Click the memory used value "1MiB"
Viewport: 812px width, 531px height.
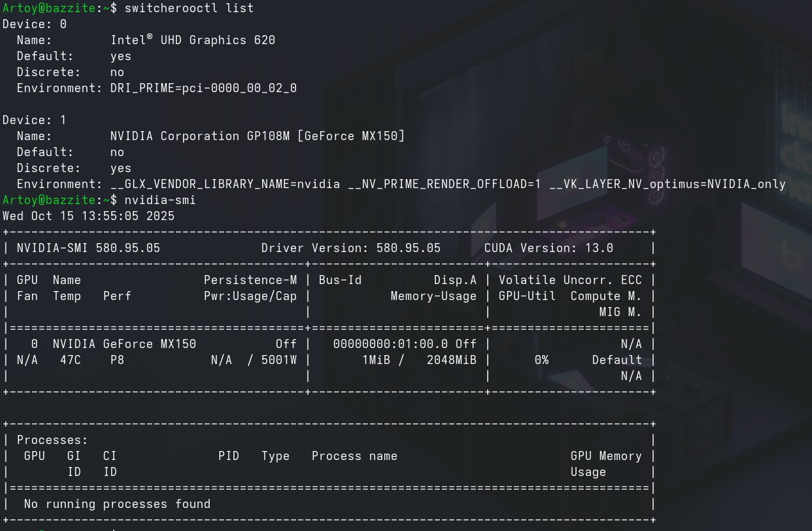tap(376, 360)
